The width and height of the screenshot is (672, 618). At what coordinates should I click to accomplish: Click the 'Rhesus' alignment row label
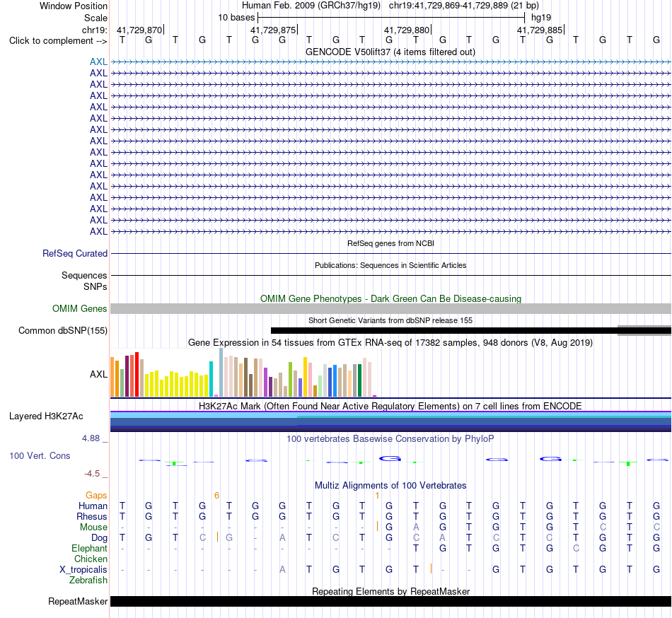click(x=92, y=516)
